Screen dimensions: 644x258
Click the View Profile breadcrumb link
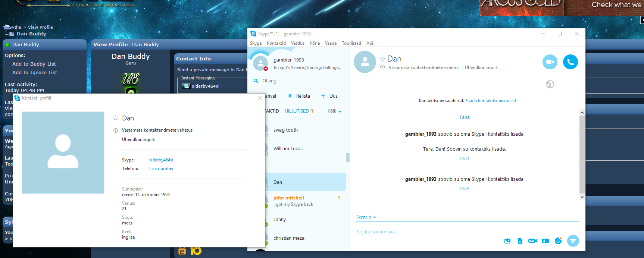click(x=40, y=27)
